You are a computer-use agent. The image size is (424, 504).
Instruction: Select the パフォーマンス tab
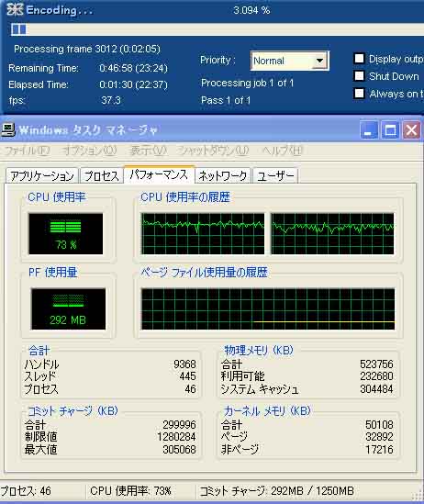(159, 174)
